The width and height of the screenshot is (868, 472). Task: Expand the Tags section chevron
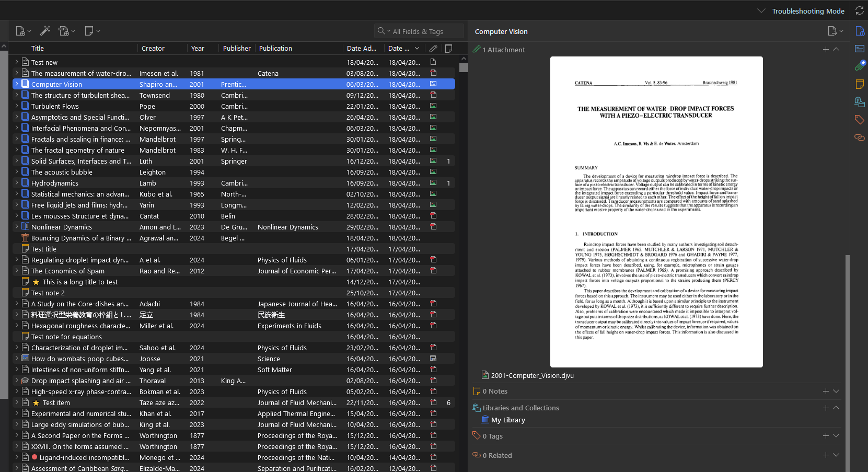pyautogui.click(x=836, y=435)
